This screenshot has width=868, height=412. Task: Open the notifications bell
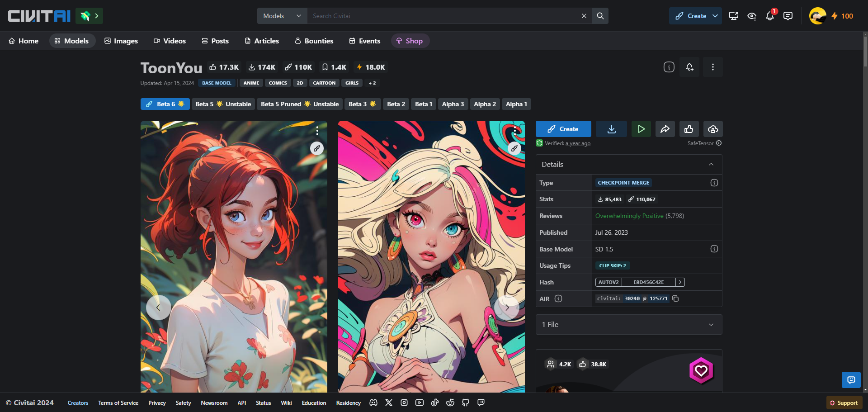pyautogui.click(x=770, y=16)
